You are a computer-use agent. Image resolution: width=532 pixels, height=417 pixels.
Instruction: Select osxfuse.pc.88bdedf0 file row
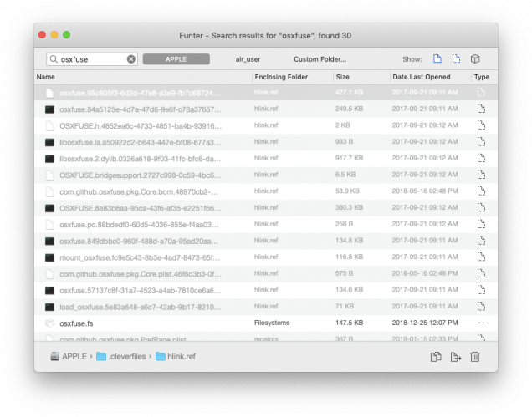coord(266,224)
